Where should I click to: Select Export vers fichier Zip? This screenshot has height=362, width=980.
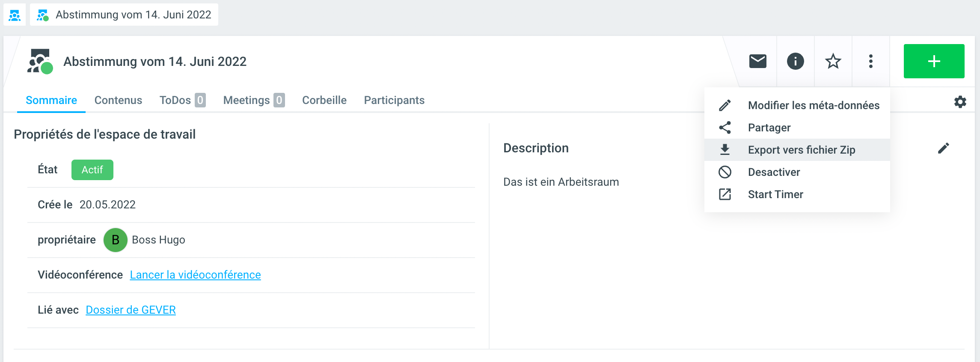801,150
